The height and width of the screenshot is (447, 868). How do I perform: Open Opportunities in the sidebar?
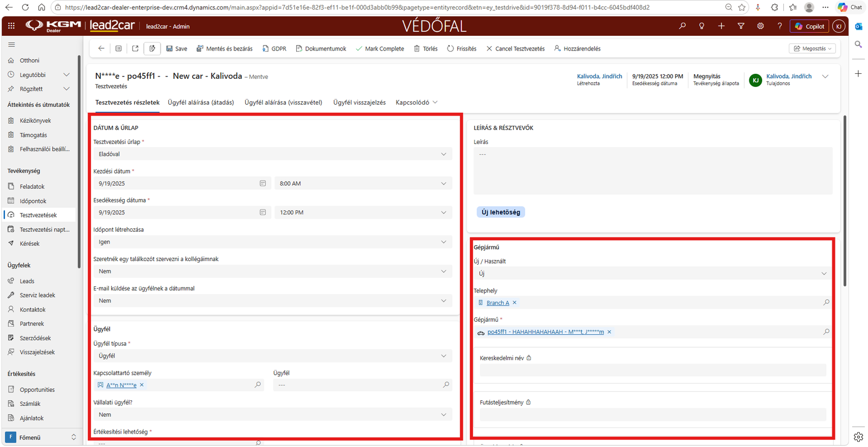pyautogui.click(x=37, y=389)
